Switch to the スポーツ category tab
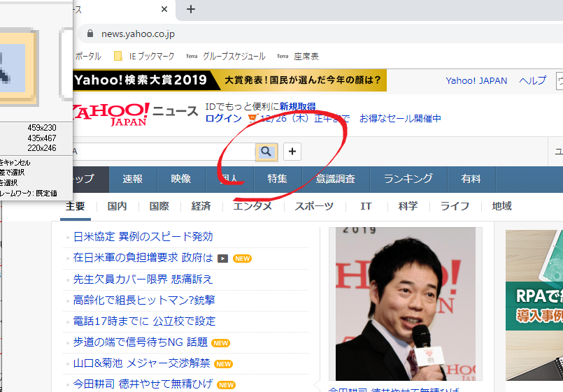This screenshot has width=563, height=392. (x=314, y=206)
